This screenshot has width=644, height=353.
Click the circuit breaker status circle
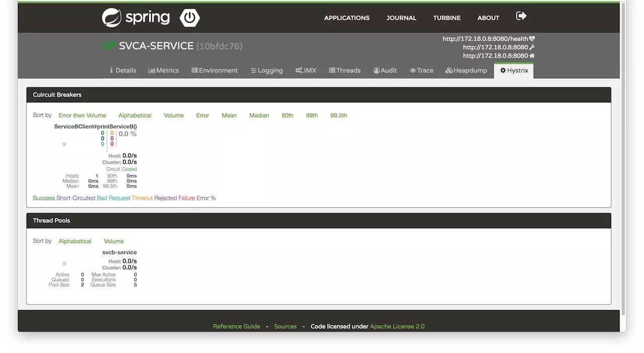(64, 144)
